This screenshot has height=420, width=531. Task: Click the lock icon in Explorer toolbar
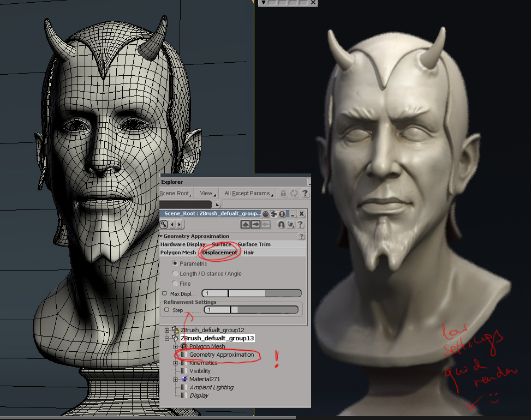pyautogui.click(x=284, y=194)
